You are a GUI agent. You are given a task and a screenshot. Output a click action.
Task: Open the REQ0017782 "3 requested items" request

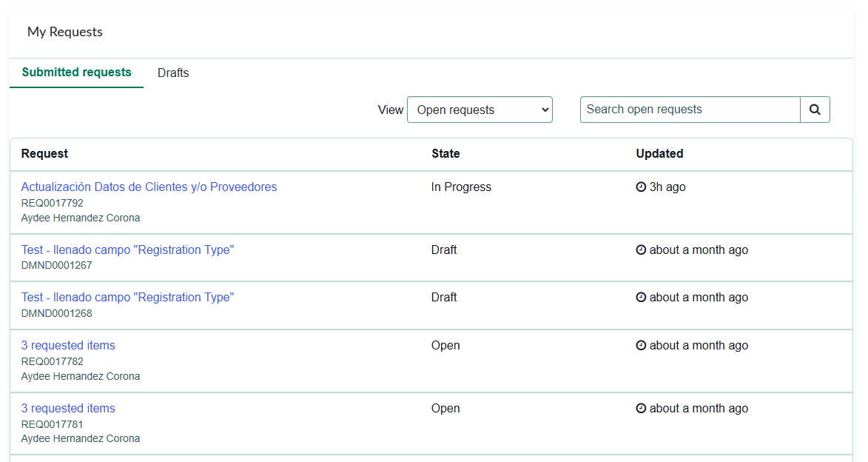[68, 345]
